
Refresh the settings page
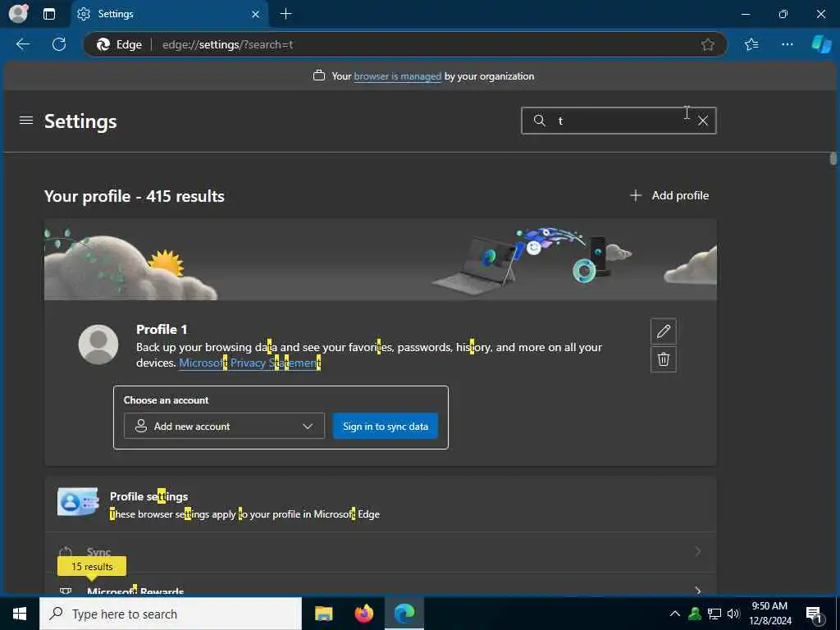click(x=59, y=44)
